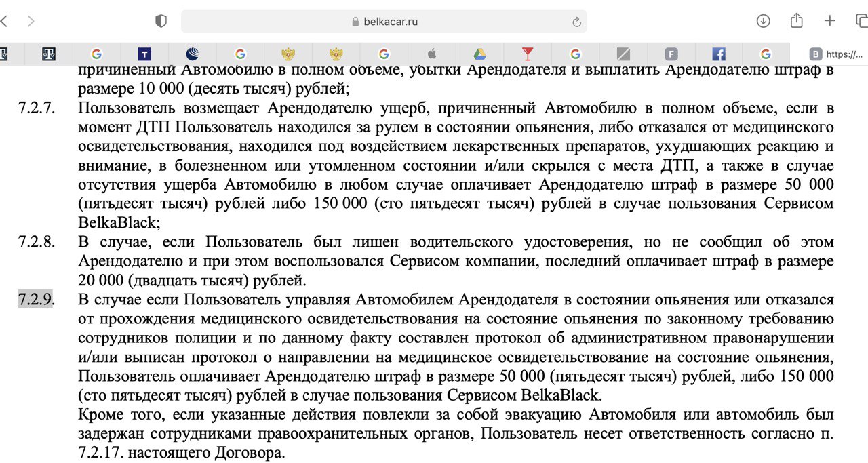Switch to the gray F icon tab
The width and height of the screenshot is (868, 463).
(x=671, y=54)
